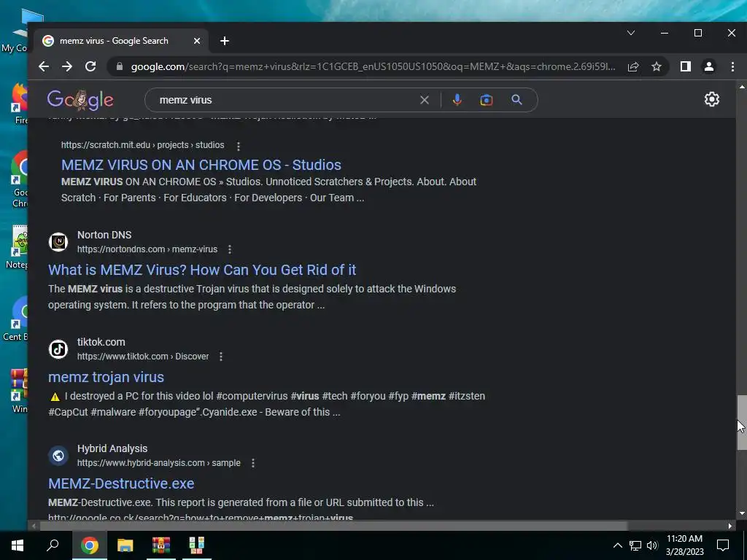Open memz trojan virus TikTok link

(107, 377)
